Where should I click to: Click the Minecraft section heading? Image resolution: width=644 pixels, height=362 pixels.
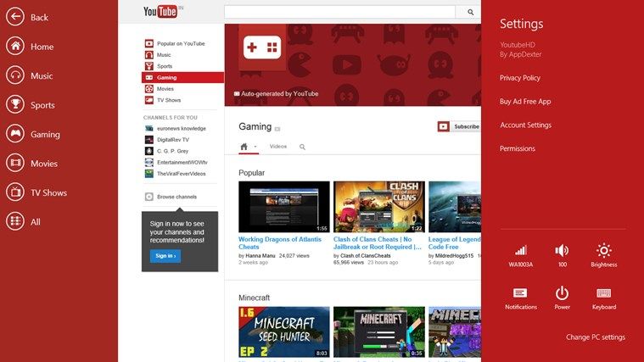[x=254, y=298]
